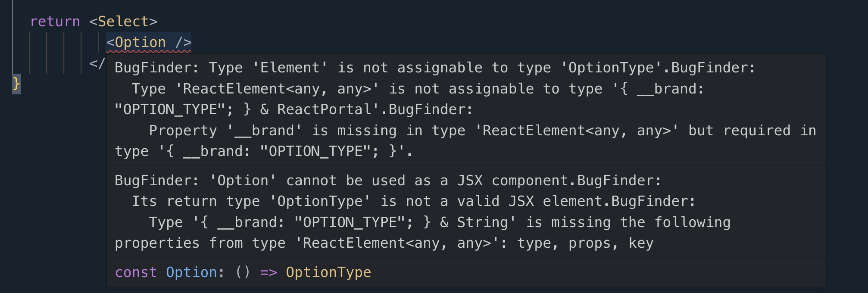Click the yellow closing curly brace
The image size is (868, 293).
click(16, 83)
